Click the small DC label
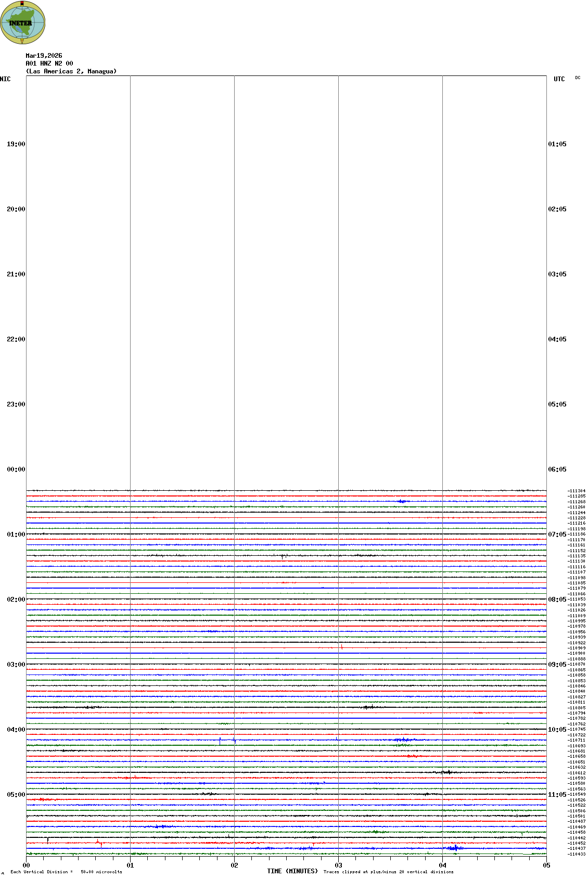Image resolution: width=588 pixels, height=879 pixels. (578, 78)
